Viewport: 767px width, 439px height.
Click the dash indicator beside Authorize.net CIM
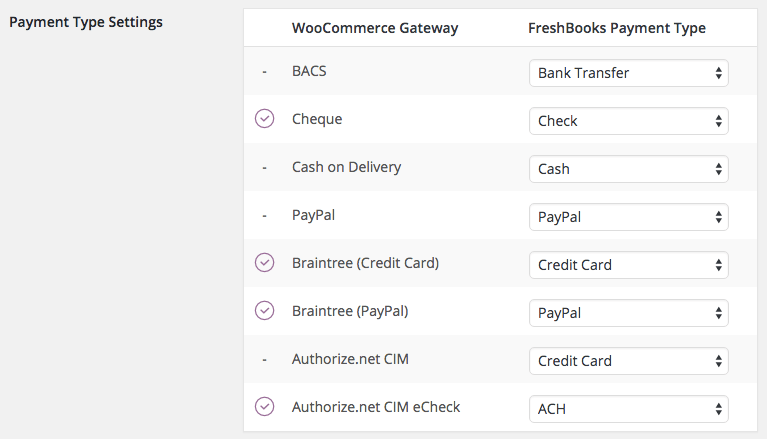point(265,360)
